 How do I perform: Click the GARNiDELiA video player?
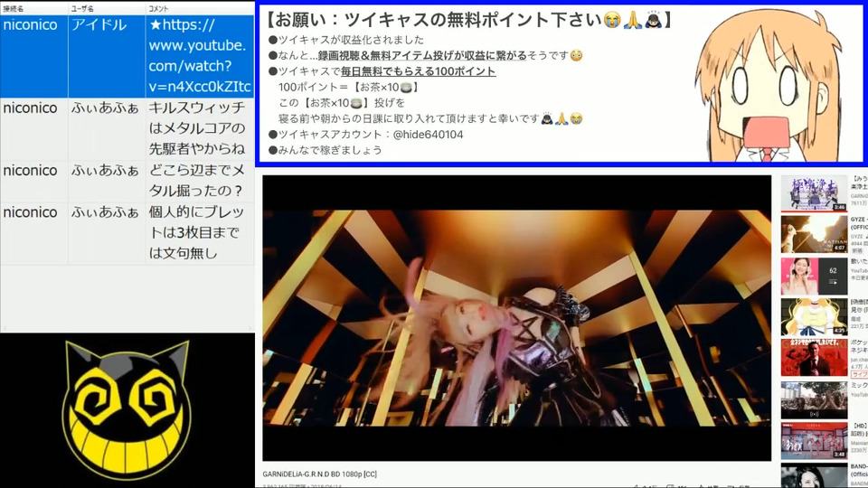tap(516, 317)
